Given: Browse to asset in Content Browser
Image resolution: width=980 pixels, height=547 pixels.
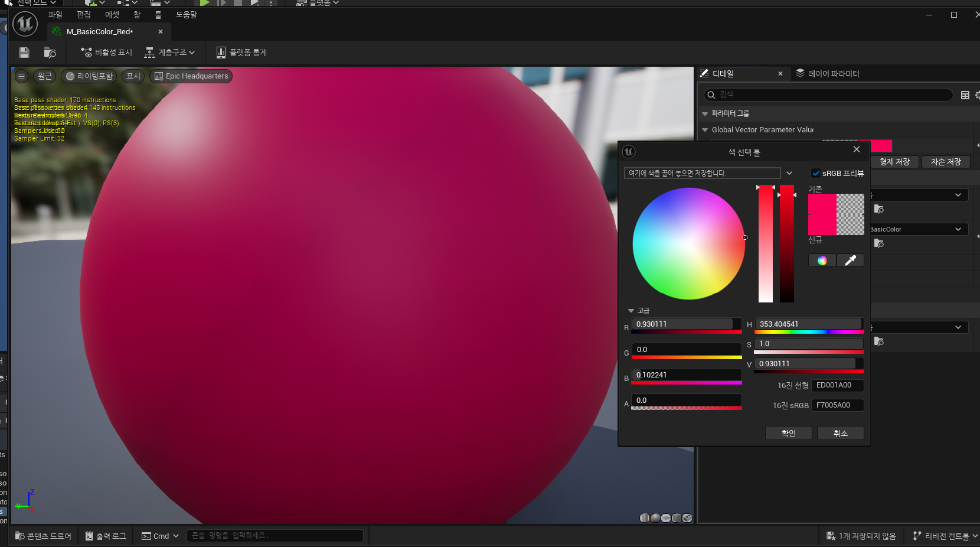Looking at the screenshot, I should 50,53.
